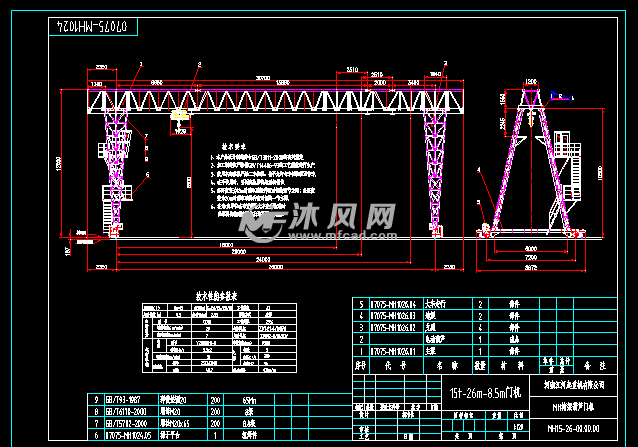Click the right magenta gantry leg
The height and width of the screenshot is (447, 638).
pos(436,170)
